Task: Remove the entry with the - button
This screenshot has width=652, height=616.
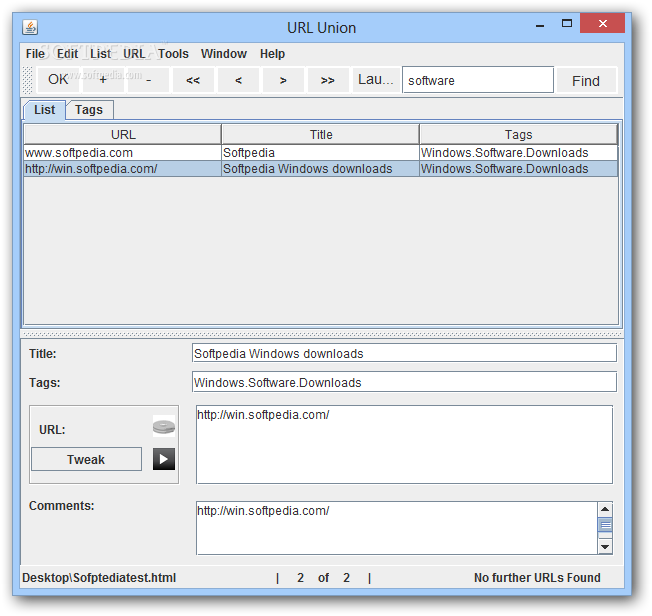Action: [148, 79]
